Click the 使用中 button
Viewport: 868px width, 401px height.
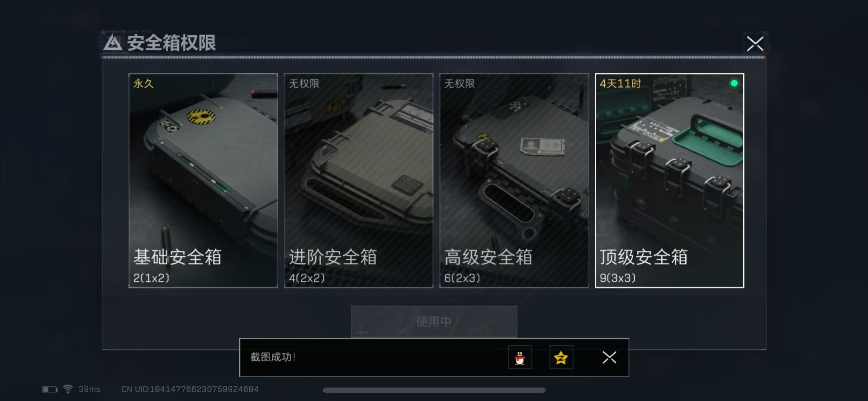[434, 321]
